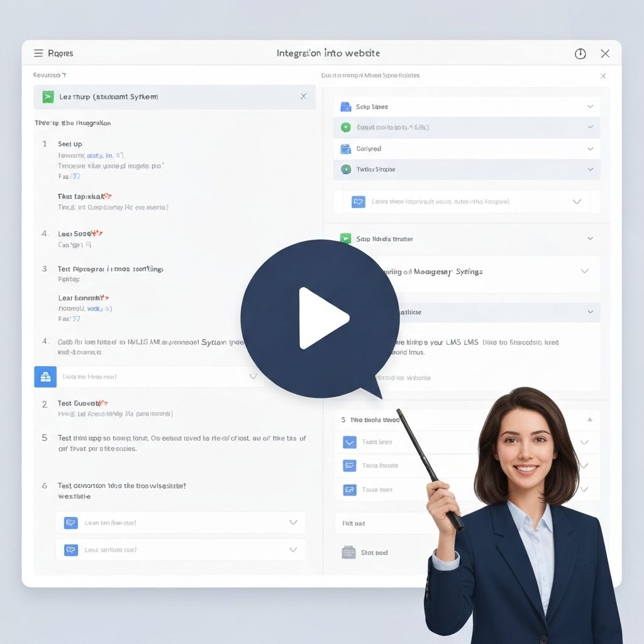Click the blue Scip Upes folder icon
This screenshot has width=644, height=644.
pyautogui.click(x=345, y=107)
